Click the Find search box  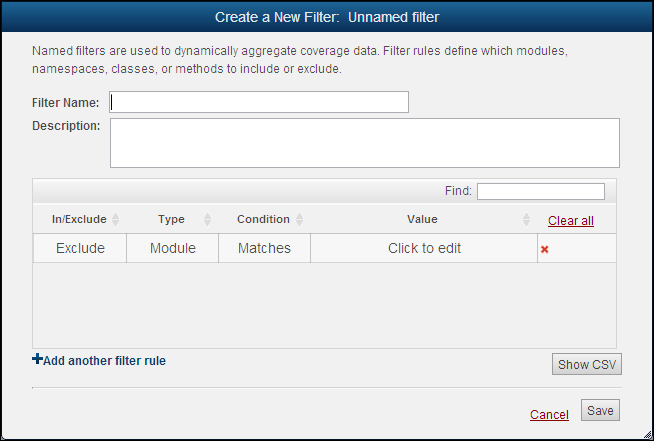click(x=540, y=191)
